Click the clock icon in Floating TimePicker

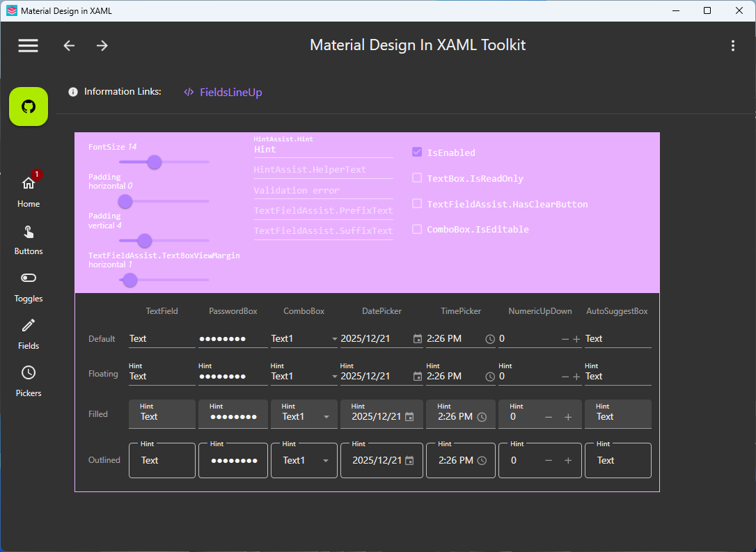click(490, 377)
